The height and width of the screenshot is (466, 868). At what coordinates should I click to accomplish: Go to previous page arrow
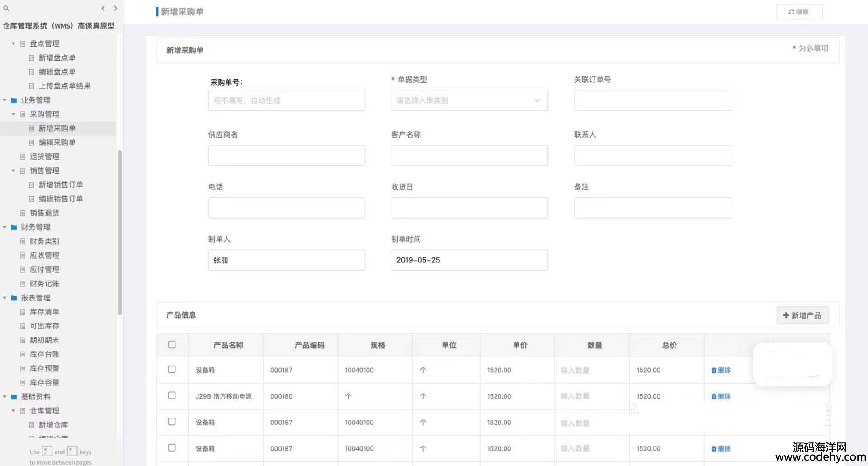tap(103, 8)
